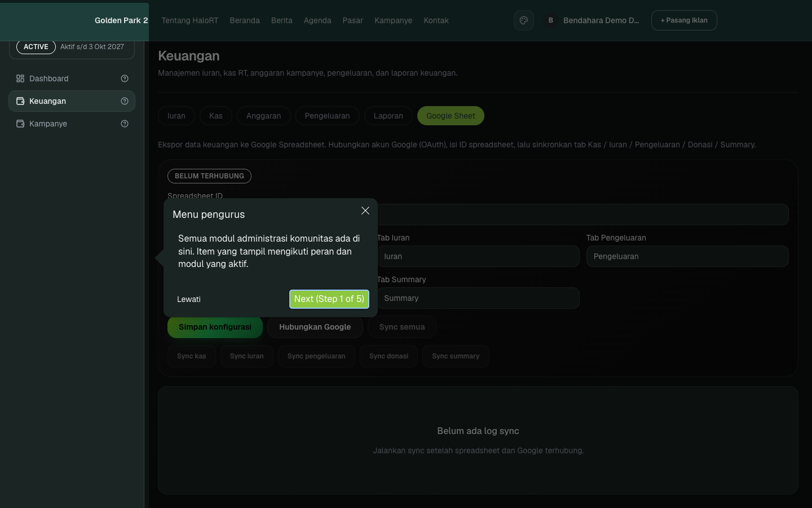Click the + Pasang Iklan button
Image resolution: width=812 pixels, height=508 pixels.
684,20
